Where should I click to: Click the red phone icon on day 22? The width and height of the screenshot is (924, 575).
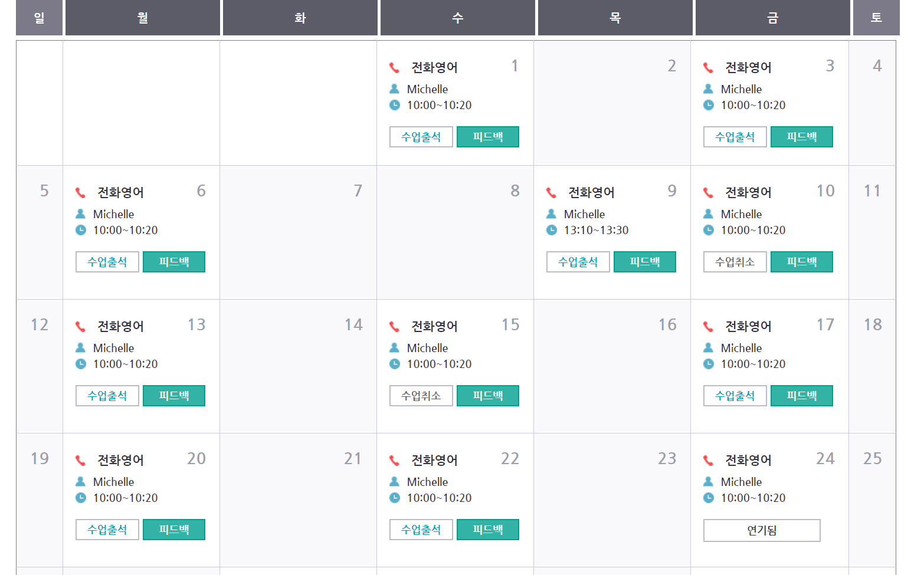pyautogui.click(x=395, y=461)
